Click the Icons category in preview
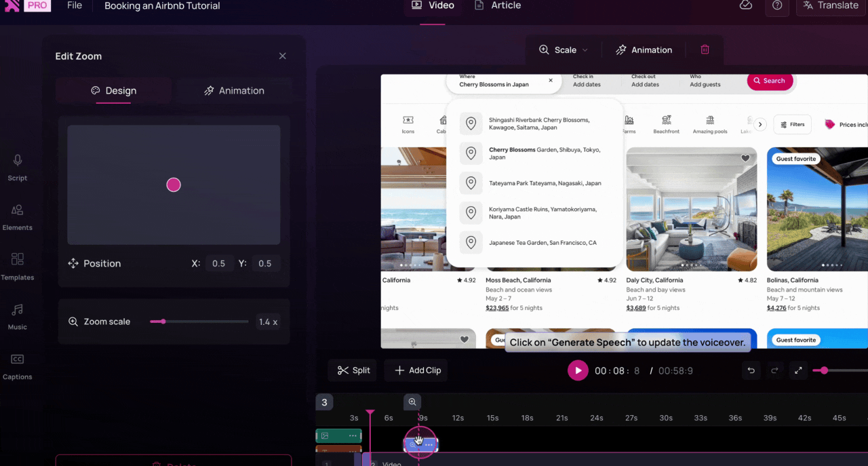The image size is (868, 466). point(408,124)
